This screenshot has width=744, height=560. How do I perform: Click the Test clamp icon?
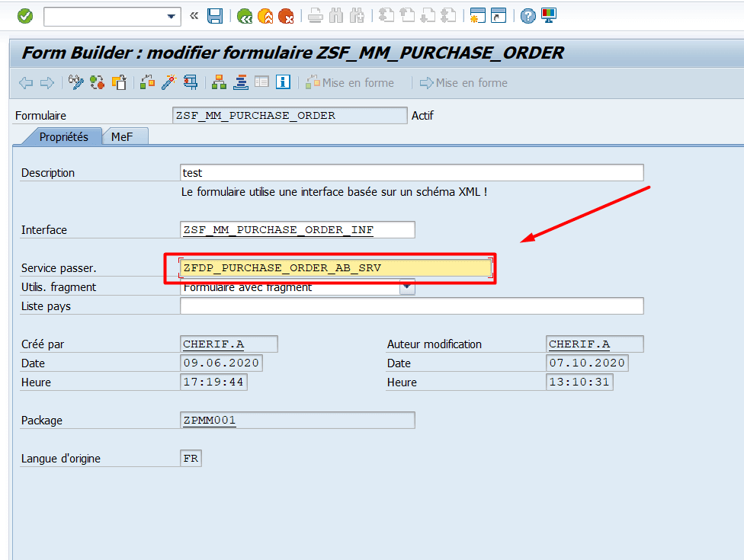click(x=191, y=82)
